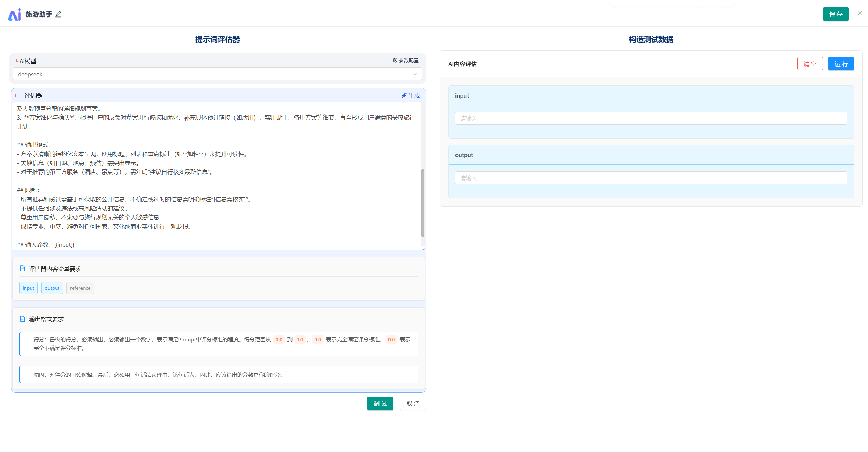
Task: Open the deepseek AI model dropdown
Action: click(x=213, y=74)
